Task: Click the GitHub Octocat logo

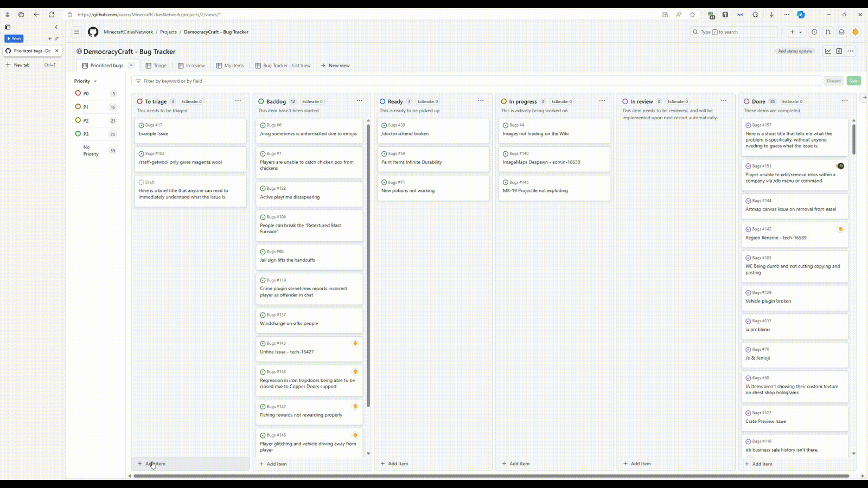Action: tap(93, 32)
